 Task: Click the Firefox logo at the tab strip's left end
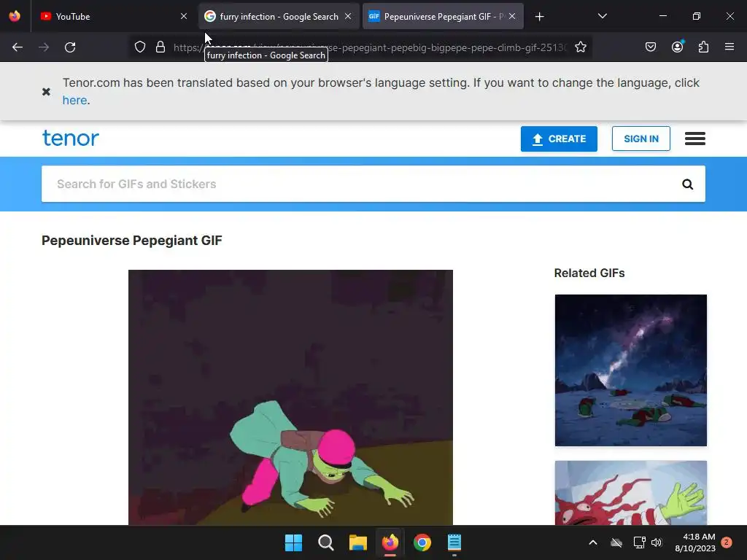[15, 16]
